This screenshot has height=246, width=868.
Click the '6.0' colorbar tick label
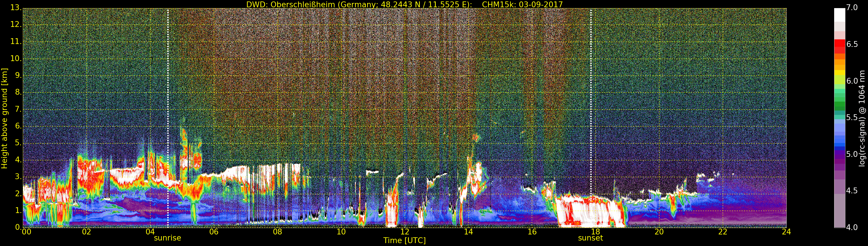coord(852,81)
